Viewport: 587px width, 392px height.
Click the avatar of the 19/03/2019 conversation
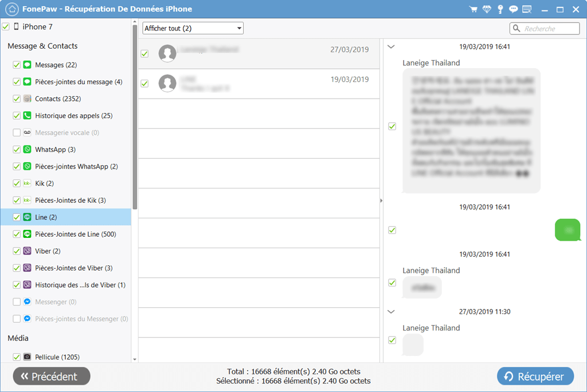point(167,83)
